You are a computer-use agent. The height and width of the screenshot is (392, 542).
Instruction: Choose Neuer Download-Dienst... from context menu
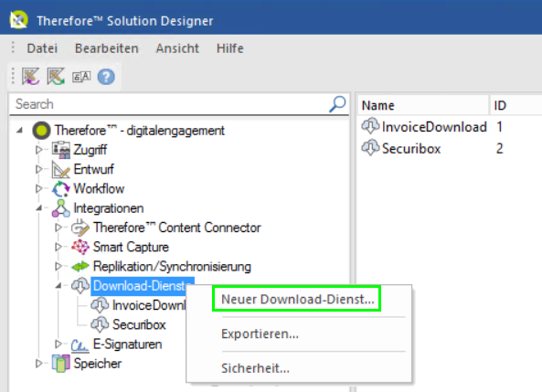[298, 300]
